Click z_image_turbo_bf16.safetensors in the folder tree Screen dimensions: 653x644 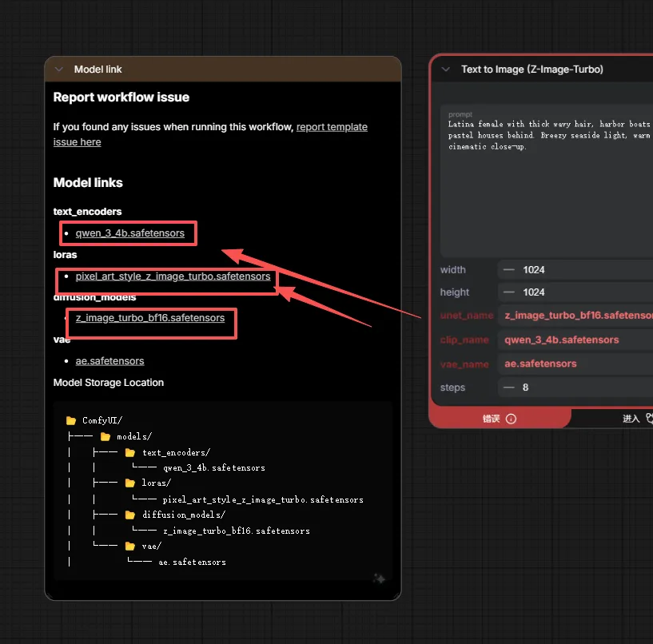point(237,531)
